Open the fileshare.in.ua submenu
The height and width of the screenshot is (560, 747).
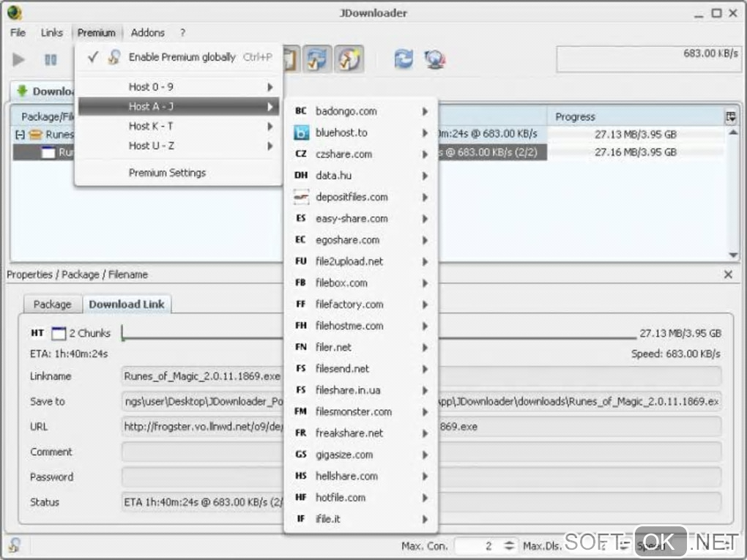pyautogui.click(x=360, y=390)
